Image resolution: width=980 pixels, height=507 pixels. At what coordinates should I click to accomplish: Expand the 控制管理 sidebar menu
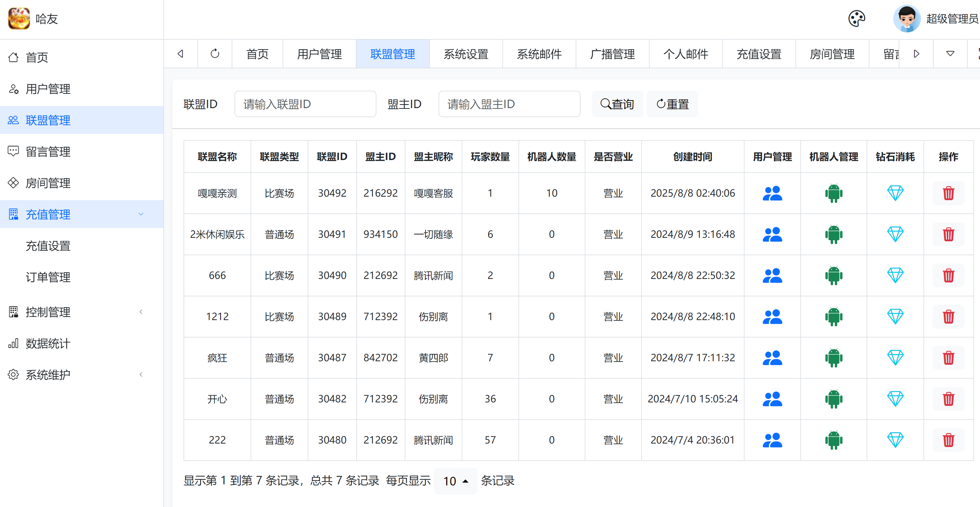141,312
